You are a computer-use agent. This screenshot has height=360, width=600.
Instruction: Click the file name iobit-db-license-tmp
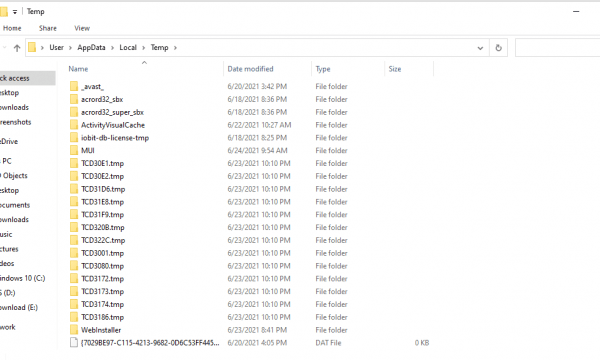[x=115, y=138]
